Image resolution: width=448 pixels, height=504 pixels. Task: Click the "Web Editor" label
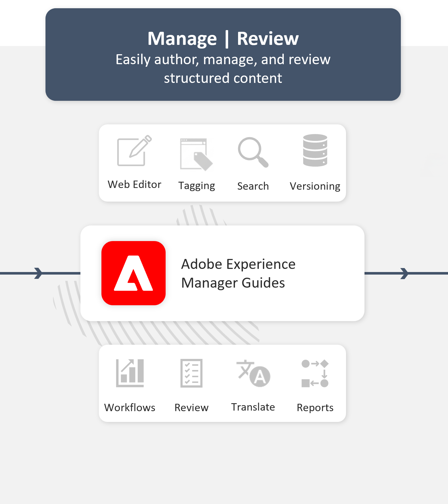pos(134,184)
